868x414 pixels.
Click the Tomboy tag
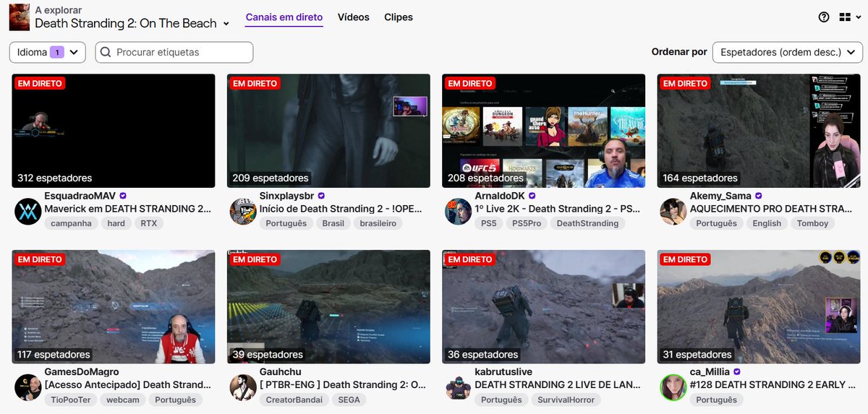coord(812,223)
